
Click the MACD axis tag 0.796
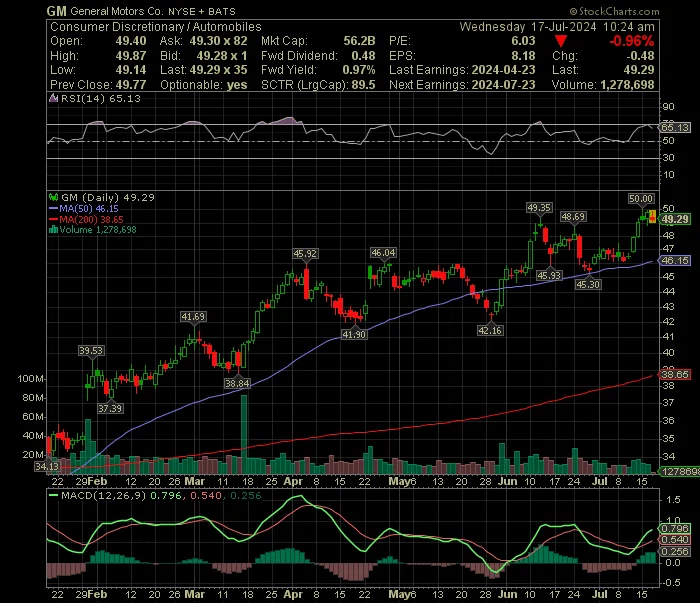pyautogui.click(x=675, y=529)
